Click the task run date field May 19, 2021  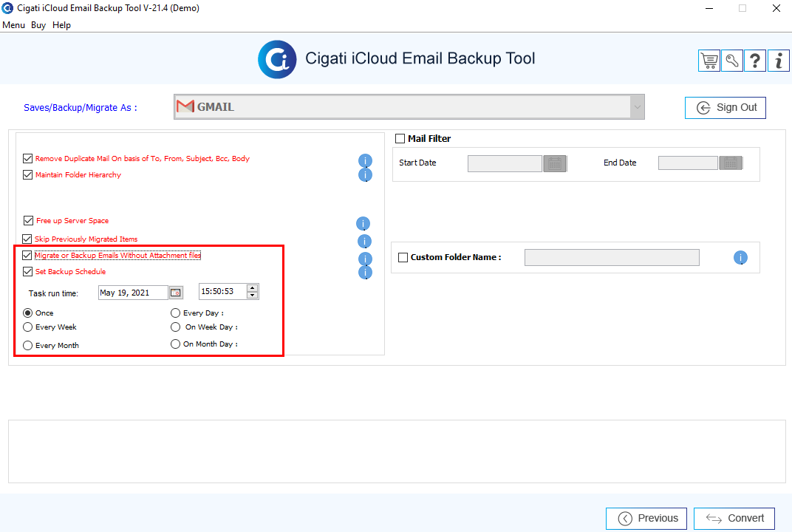[133, 293]
